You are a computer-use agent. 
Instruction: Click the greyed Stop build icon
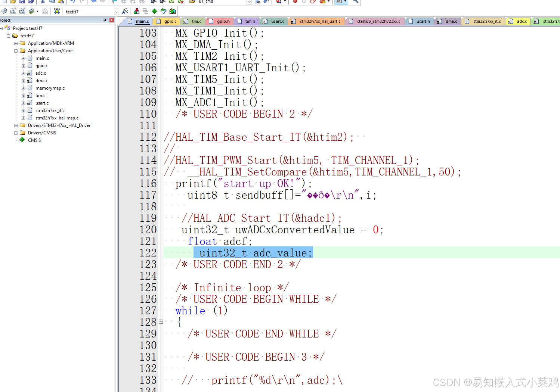coord(45,11)
